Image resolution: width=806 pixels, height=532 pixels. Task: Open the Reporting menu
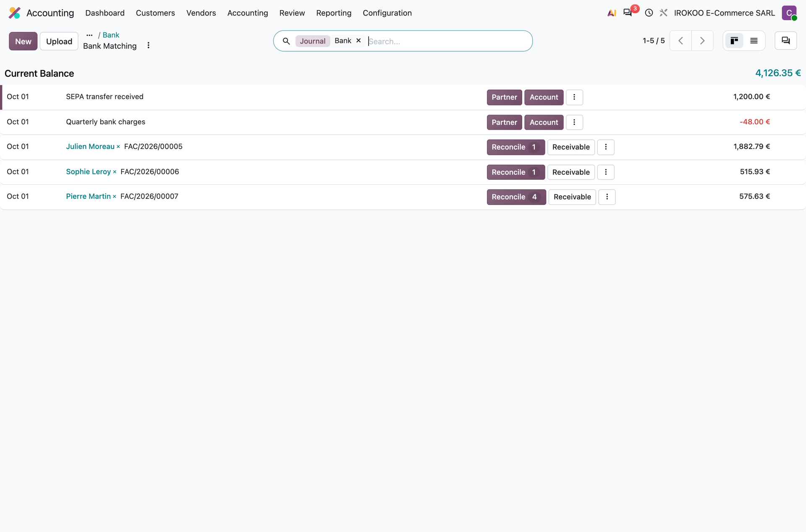(x=334, y=13)
